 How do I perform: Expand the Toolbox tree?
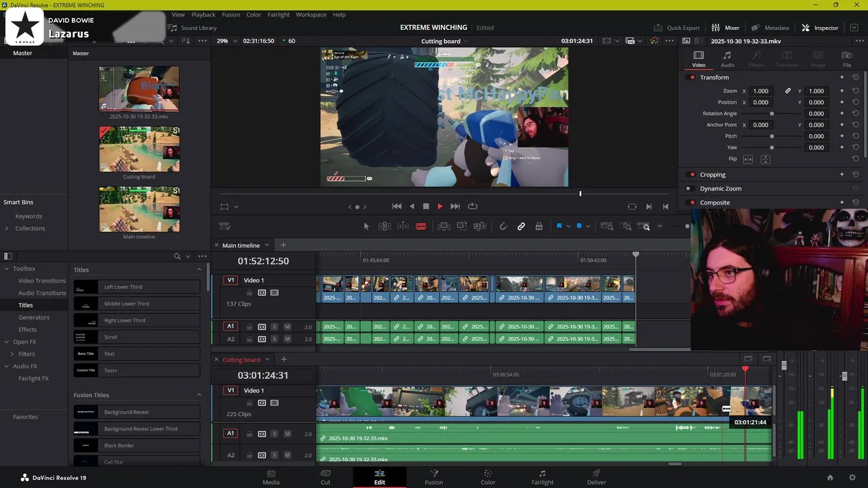(x=6, y=268)
